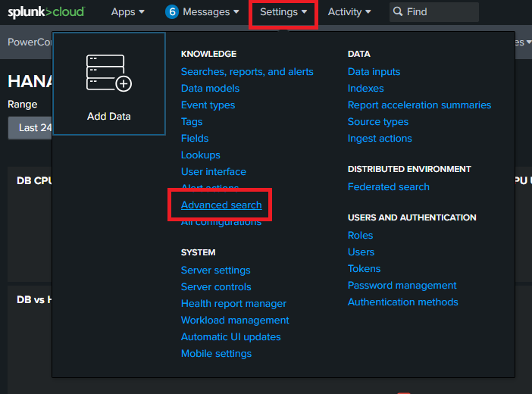
Task: Open Advanced search settings
Action: [221, 205]
